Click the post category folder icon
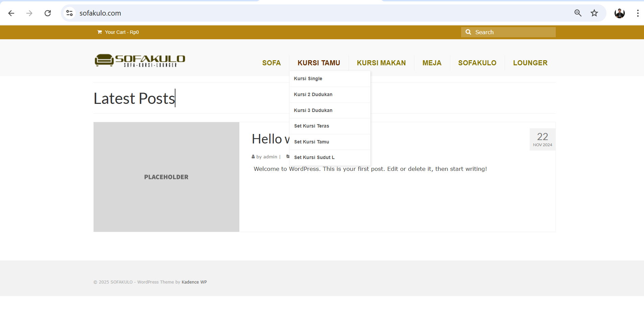This screenshot has width=644, height=315. (288, 156)
